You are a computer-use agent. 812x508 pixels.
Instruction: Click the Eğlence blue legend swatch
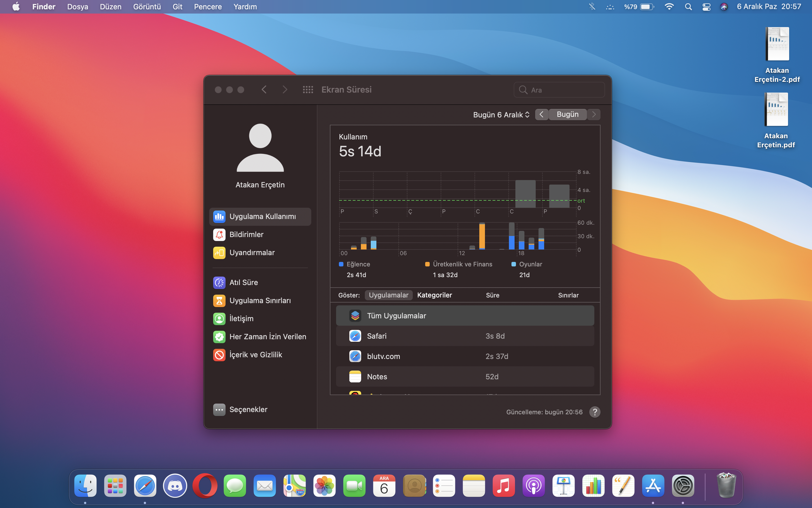pyautogui.click(x=341, y=264)
